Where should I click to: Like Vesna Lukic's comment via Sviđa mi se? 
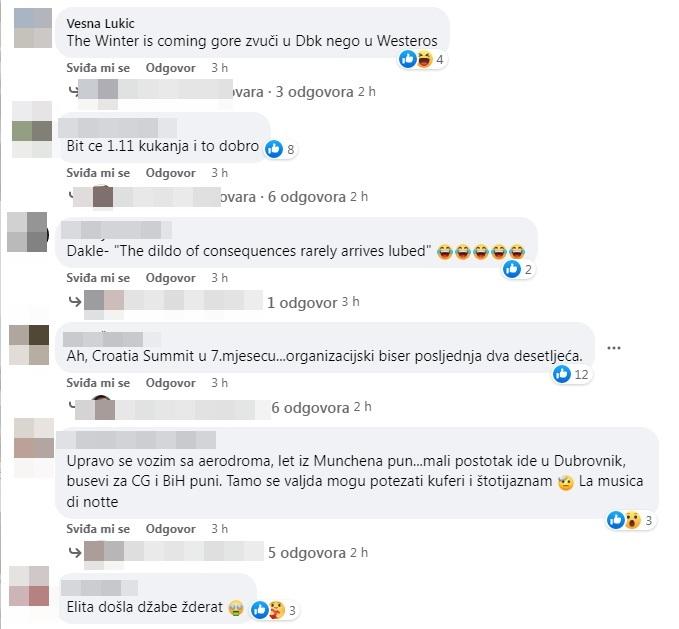(x=98, y=68)
